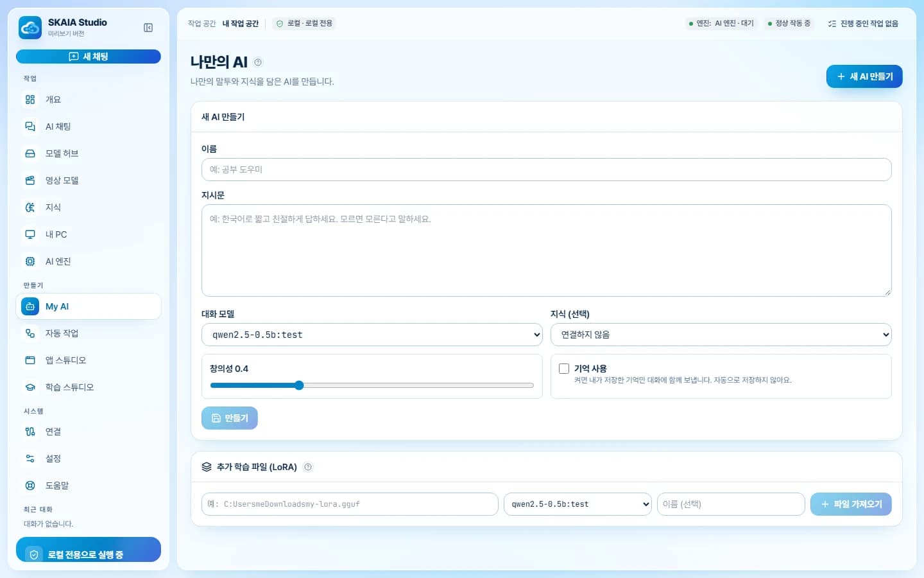
Task: Click the 개요 grid icon in sidebar
Action: click(x=30, y=100)
